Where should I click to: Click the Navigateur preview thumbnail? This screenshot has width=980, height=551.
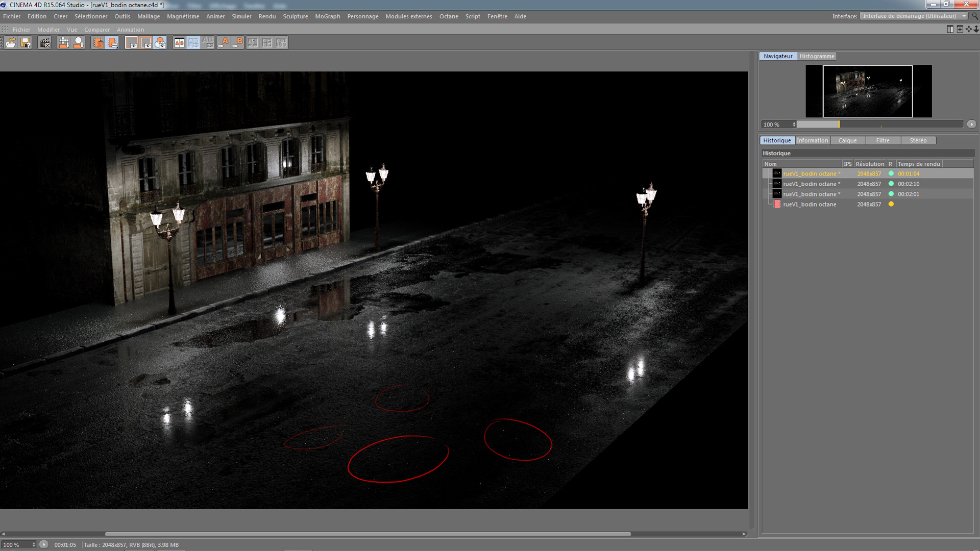pos(868,91)
